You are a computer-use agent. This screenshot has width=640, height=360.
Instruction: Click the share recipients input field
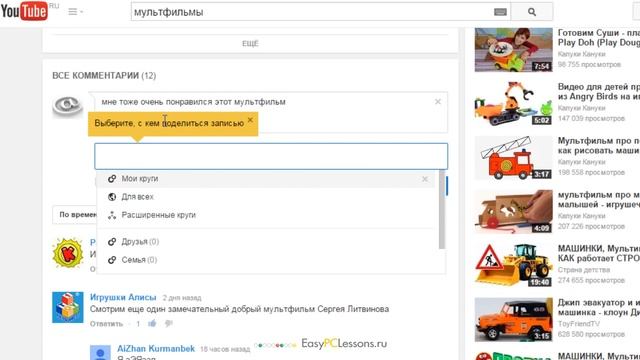271,156
